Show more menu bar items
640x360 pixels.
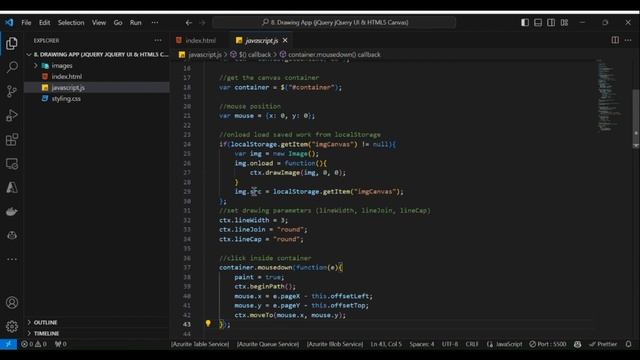click(x=155, y=22)
